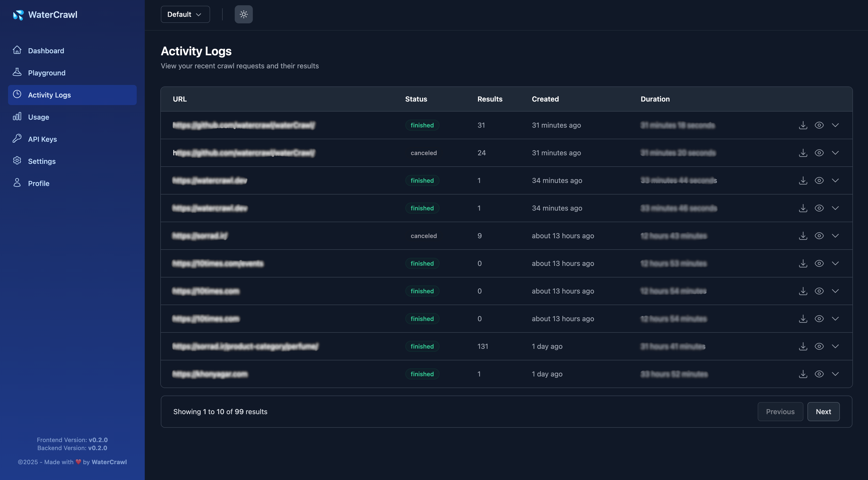Click WaterCrawl link in footer

coord(109,462)
